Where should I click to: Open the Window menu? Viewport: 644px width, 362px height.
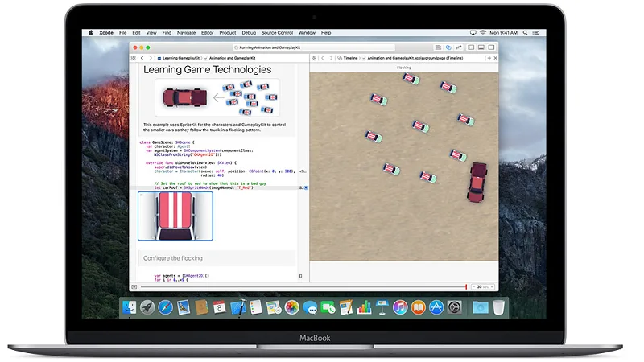coord(307,32)
